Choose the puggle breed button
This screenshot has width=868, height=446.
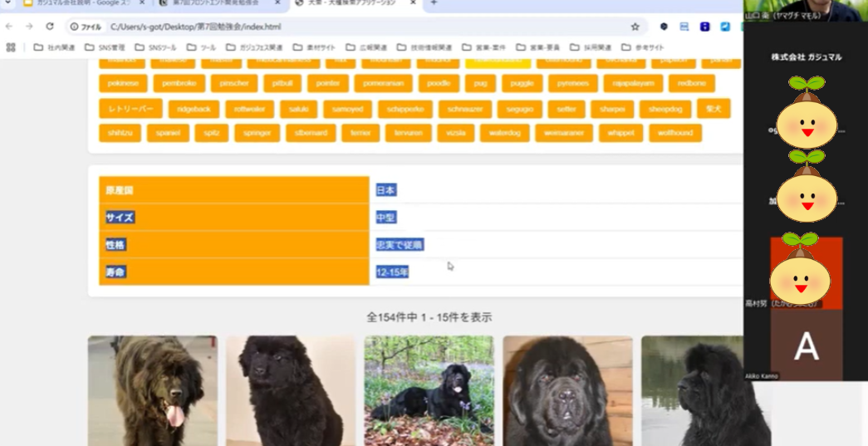click(522, 84)
